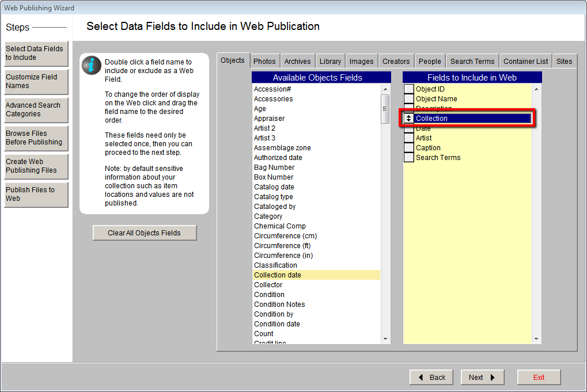Image resolution: width=587 pixels, height=392 pixels.
Task: Select Appraiser field
Action: pyautogui.click(x=317, y=119)
